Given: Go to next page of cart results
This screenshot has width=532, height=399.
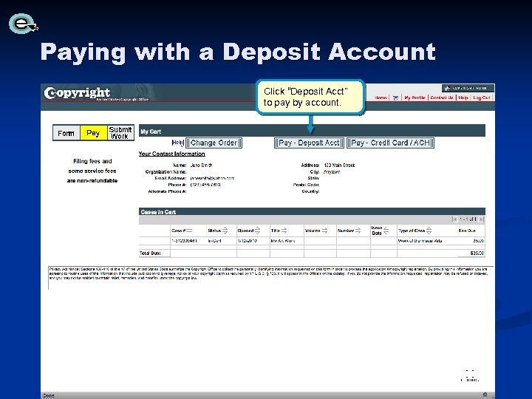Looking at the screenshot, I should (481, 219).
